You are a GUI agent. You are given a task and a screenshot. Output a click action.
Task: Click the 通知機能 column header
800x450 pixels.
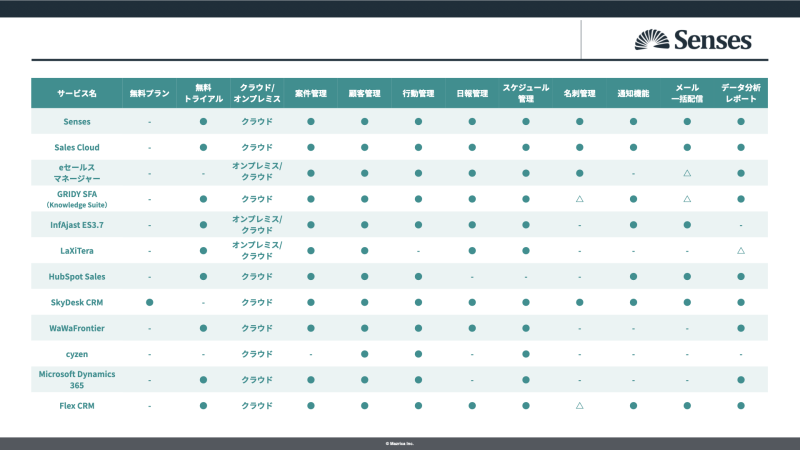pos(633,93)
